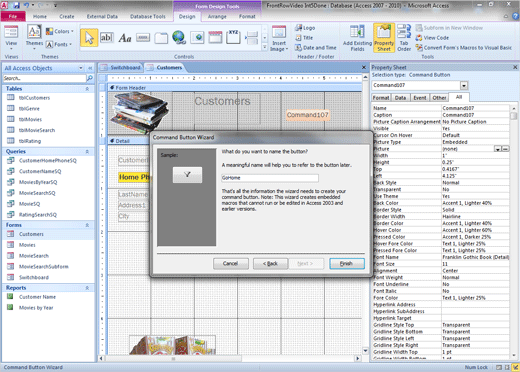Switch to the Event tab in Property Sheet
Image resolution: width=520 pixels, height=372 pixels.
[x=420, y=98]
